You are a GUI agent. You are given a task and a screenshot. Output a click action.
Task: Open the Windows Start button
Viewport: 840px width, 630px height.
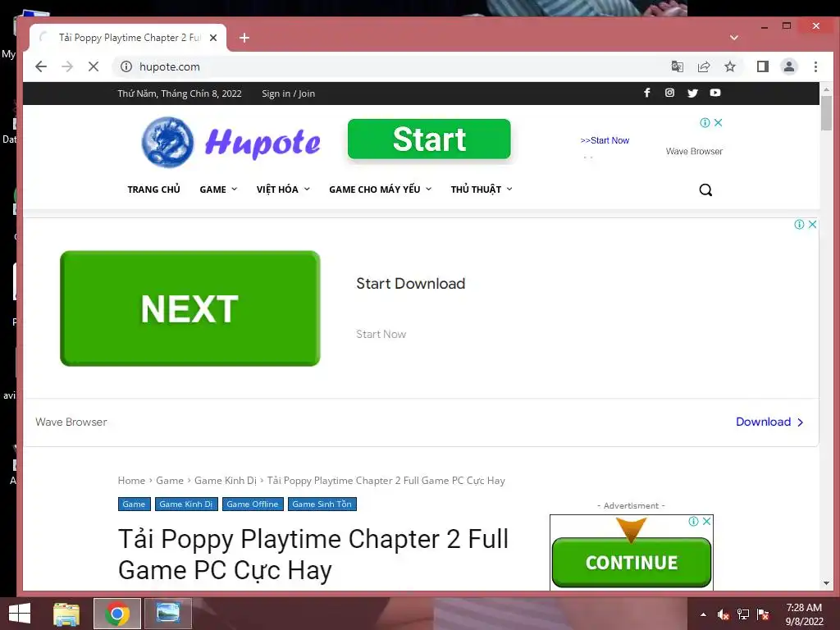coord(20,614)
